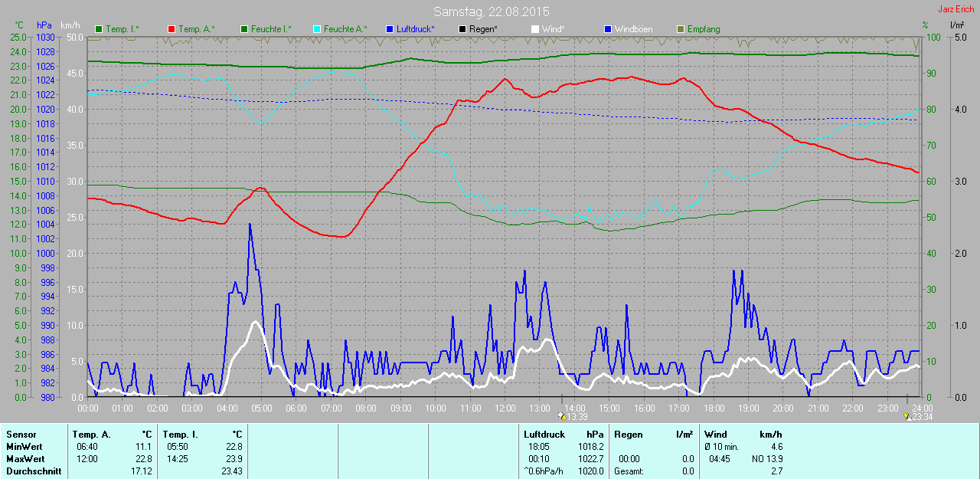
Task: Click the Durchschnitt row label
Action: [x=33, y=471]
